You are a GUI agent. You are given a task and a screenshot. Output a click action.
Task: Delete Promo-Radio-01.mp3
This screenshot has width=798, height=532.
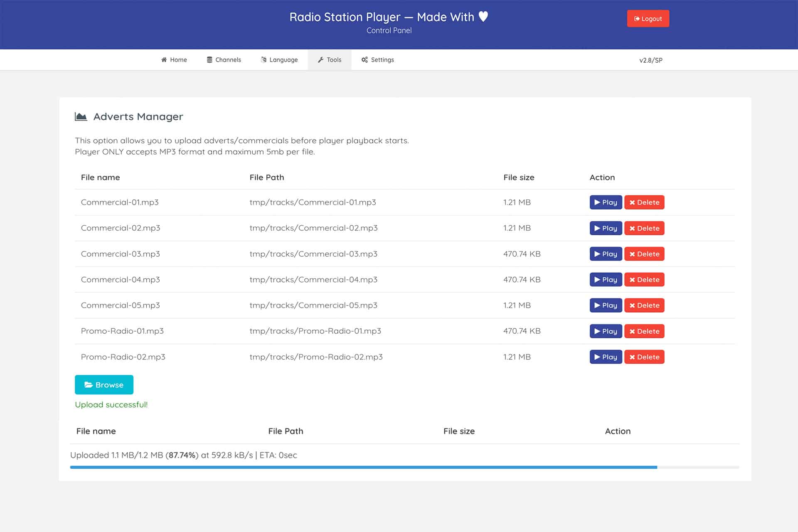[644, 331]
